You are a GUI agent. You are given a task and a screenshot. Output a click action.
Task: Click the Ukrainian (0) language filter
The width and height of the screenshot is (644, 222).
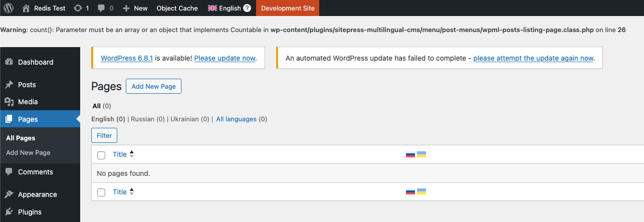190,119
